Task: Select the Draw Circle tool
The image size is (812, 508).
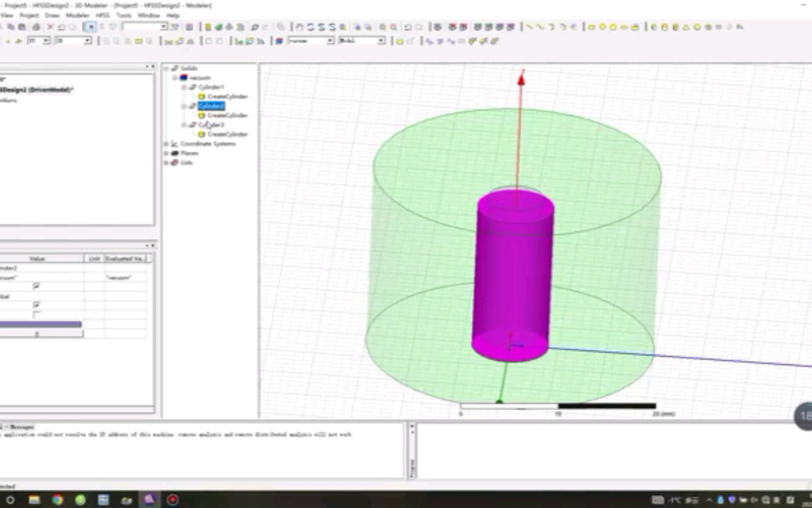Action: tap(602, 27)
